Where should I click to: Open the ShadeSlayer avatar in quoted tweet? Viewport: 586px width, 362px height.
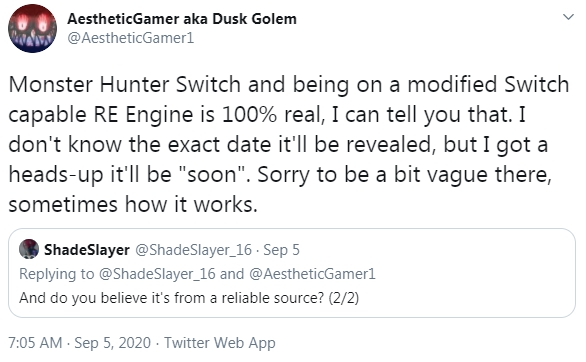[29, 249]
